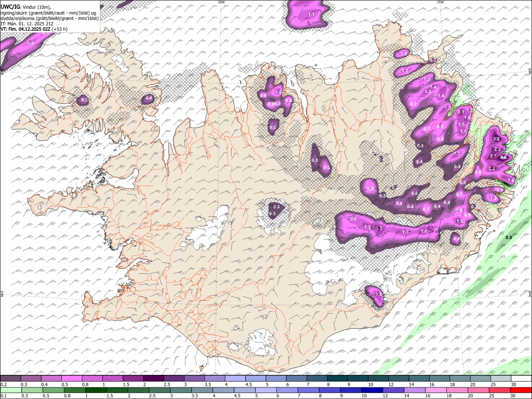
Task: Click the 'rigning/skúrir' legend description line
Action: pyautogui.click(x=49, y=13)
